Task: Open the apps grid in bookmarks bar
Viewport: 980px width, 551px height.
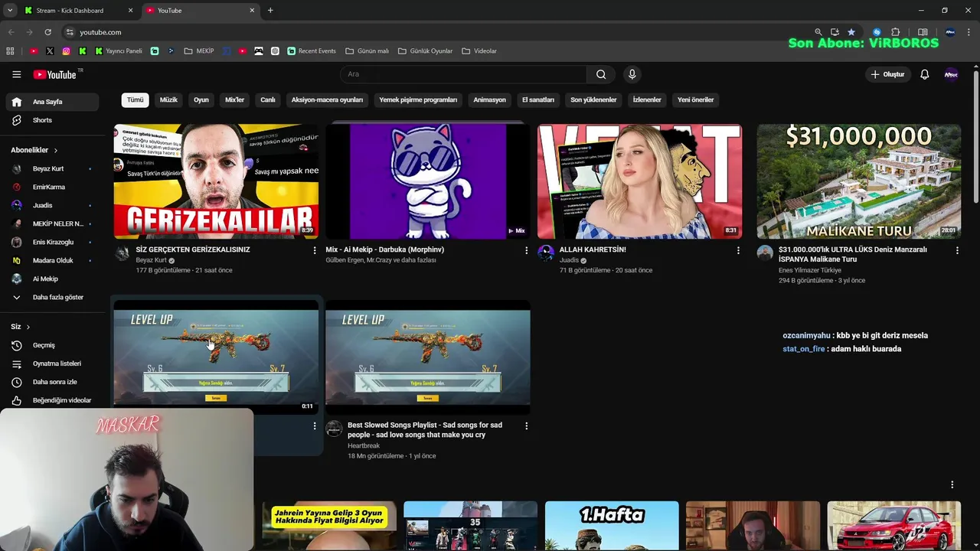Action: (10, 51)
